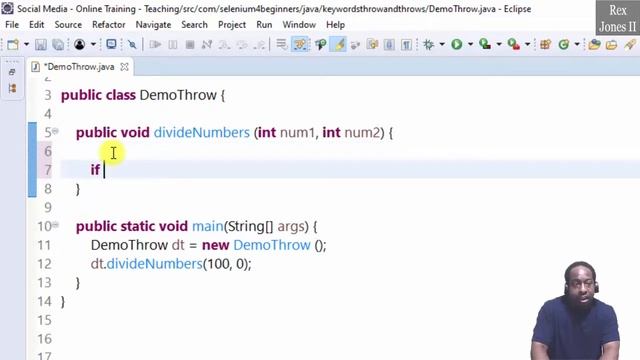Click the round user profile icon in toolbar
Viewport: 640px width, 360px height.
80,44
